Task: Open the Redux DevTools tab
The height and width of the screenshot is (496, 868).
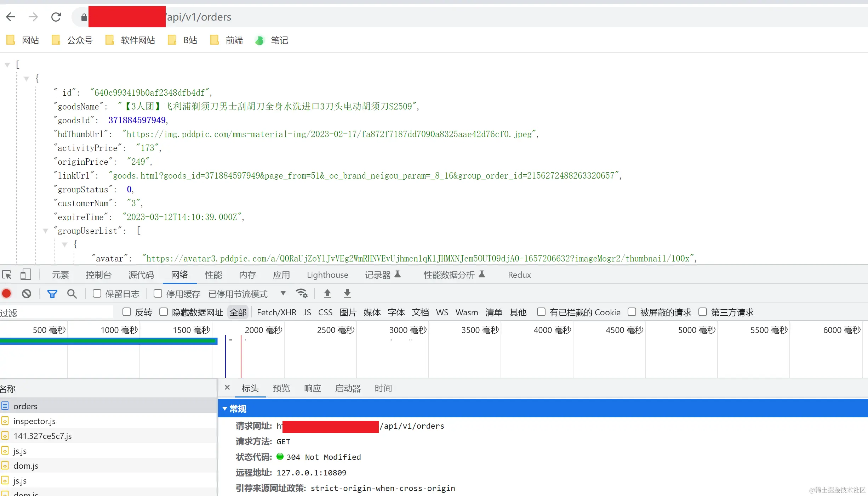Action: click(x=519, y=275)
